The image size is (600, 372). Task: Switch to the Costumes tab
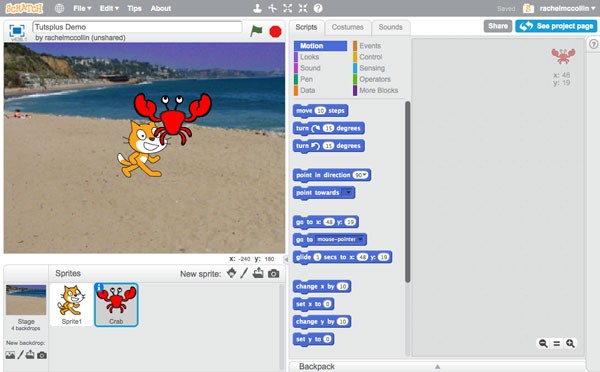(347, 27)
